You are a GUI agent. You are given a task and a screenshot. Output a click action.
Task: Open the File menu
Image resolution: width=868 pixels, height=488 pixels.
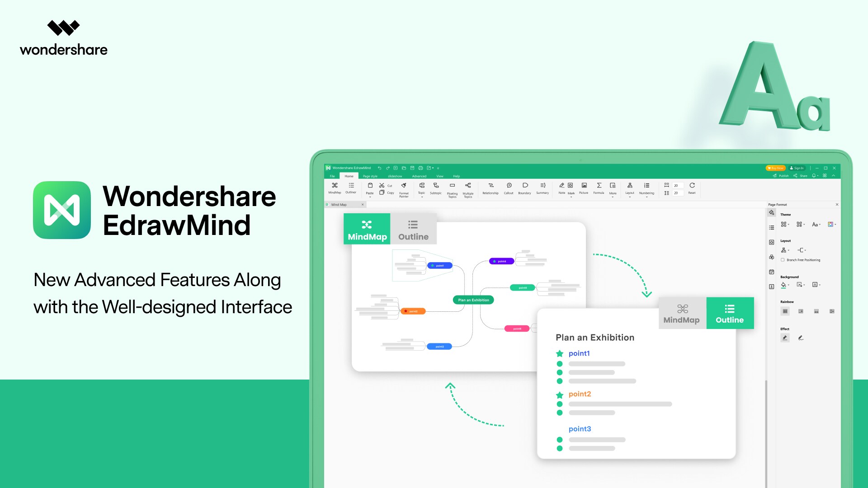click(x=332, y=176)
